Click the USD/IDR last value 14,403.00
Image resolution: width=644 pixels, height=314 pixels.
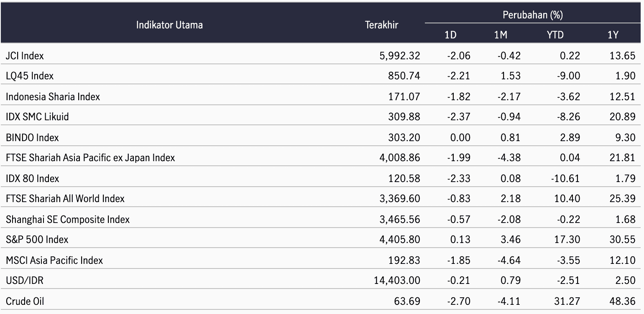397,281
